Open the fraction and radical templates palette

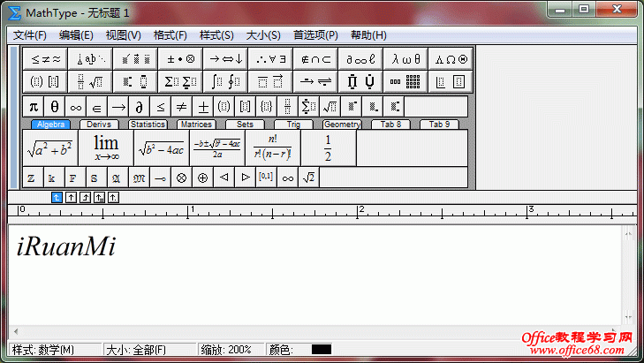[x=90, y=82]
